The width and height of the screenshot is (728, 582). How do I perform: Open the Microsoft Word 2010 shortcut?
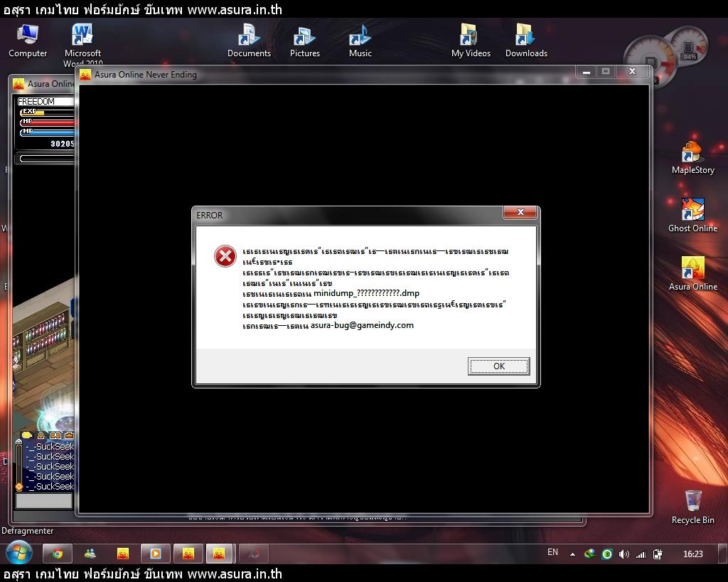(x=82, y=44)
